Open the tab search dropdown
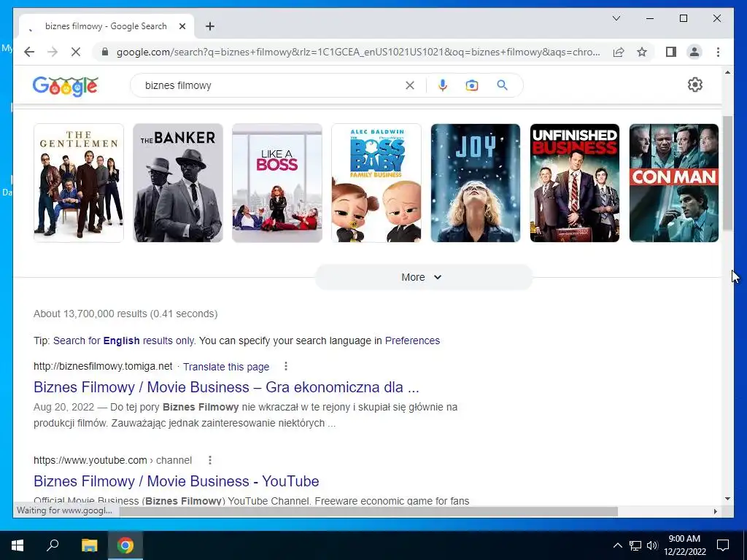The width and height of the screenshot is (747, 560). (616, 18)
